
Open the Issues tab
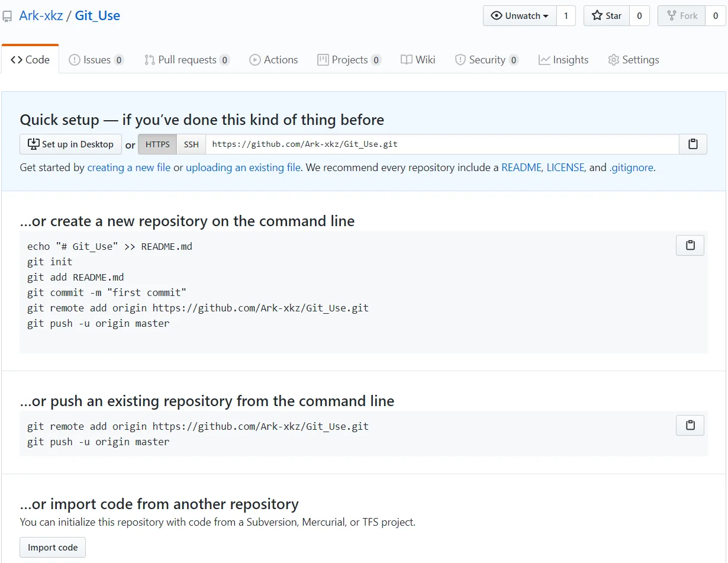click(x=96, y=60)
